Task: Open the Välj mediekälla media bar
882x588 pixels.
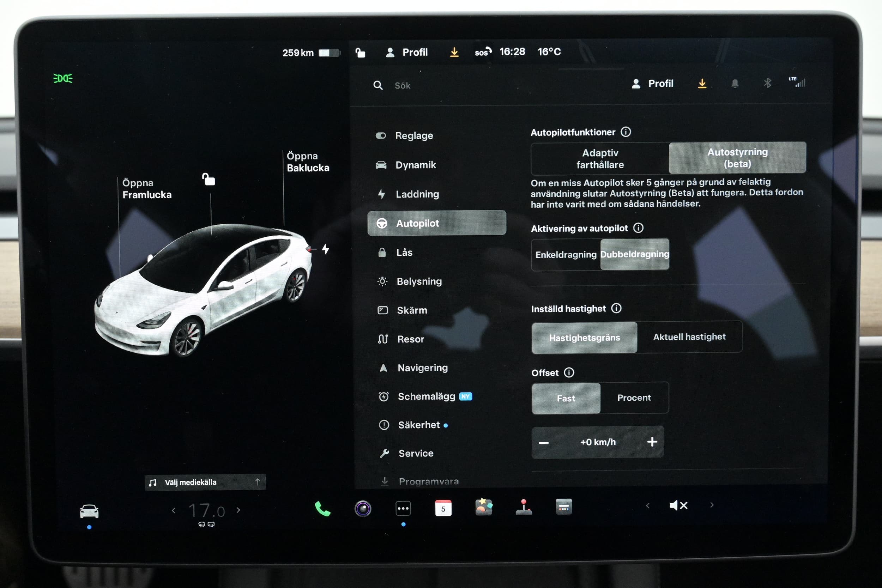Action: click(x=205, y=482)
